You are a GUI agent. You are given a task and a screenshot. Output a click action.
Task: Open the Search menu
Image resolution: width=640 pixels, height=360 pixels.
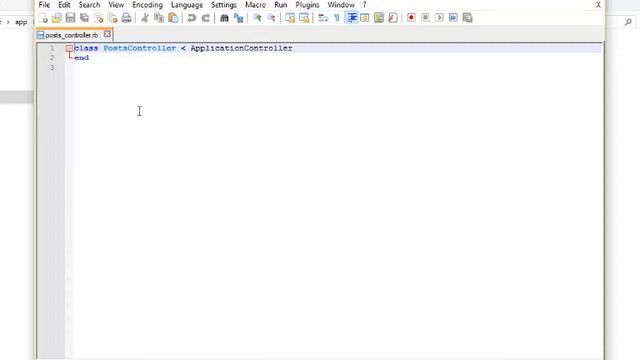[x=89, y=5]
